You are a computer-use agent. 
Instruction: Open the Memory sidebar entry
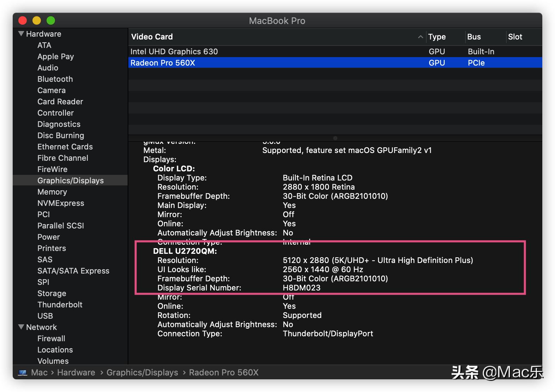(x=52, y=192)
